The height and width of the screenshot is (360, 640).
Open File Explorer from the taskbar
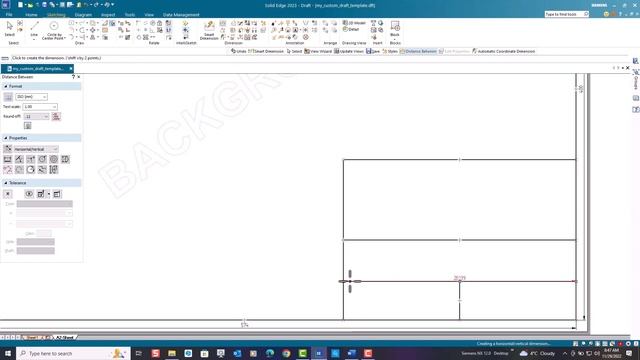coord(172,353)
